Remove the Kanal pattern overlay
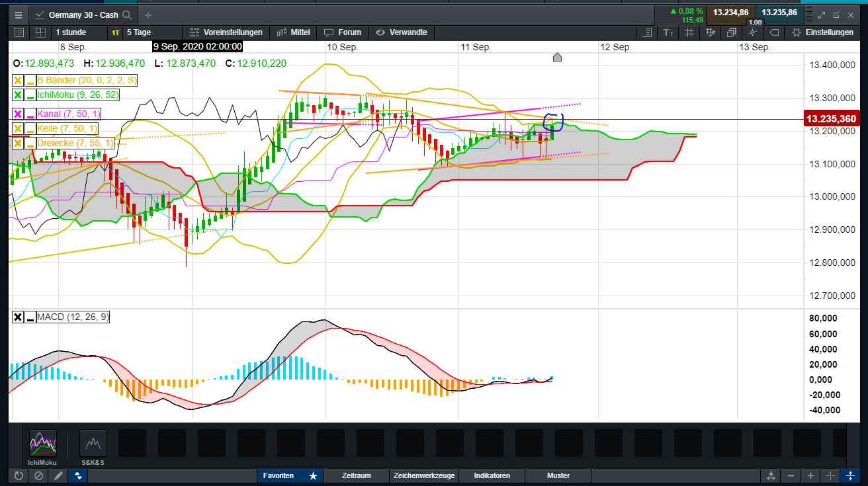Screen dimensions: 868x486 [18, 114]
